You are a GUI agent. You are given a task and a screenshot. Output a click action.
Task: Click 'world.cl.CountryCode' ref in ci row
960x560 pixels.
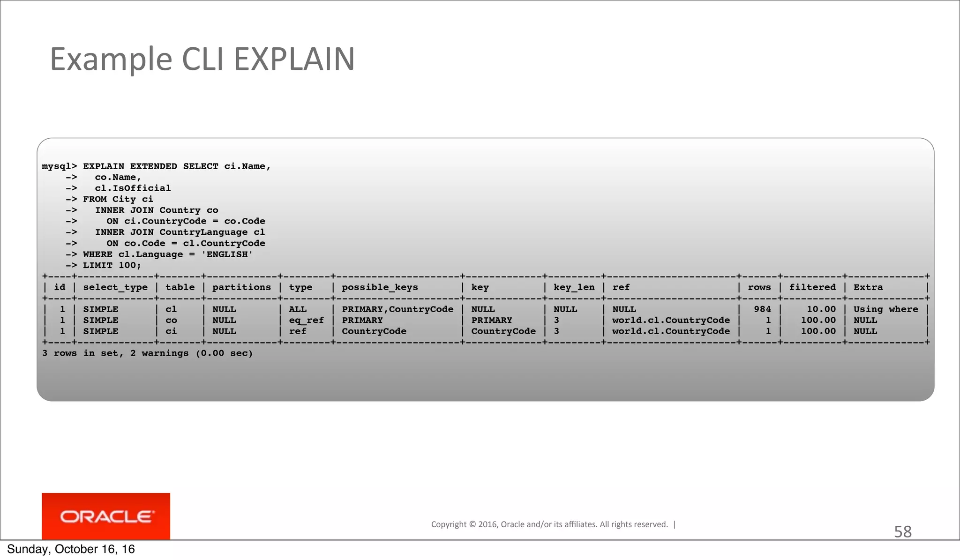671,331
